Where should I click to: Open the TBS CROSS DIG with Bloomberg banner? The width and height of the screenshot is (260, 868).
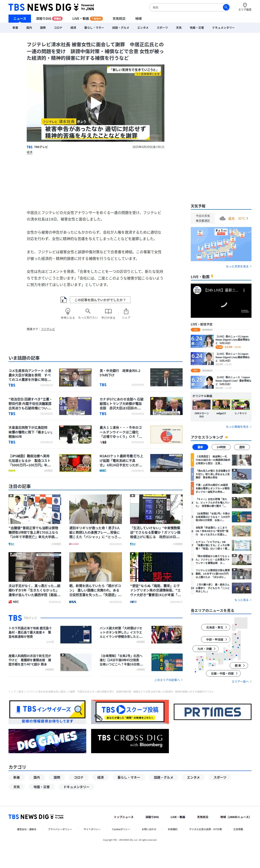[130, 741]
